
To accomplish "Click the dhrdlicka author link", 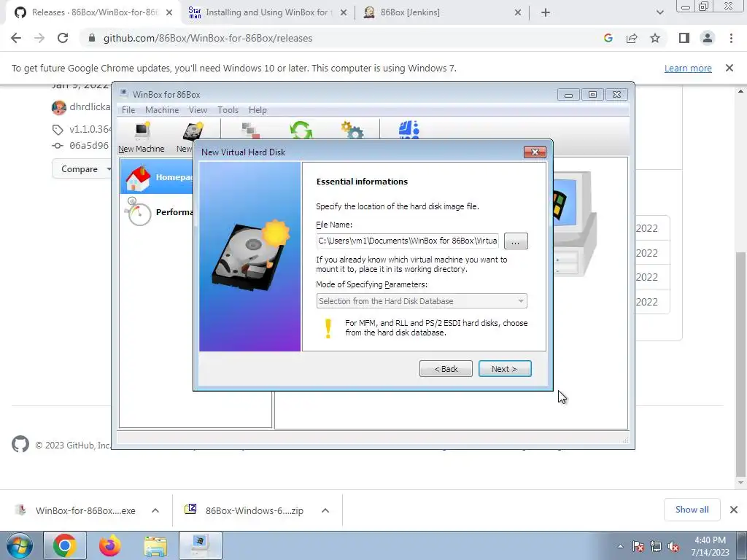I will point(90,106).
